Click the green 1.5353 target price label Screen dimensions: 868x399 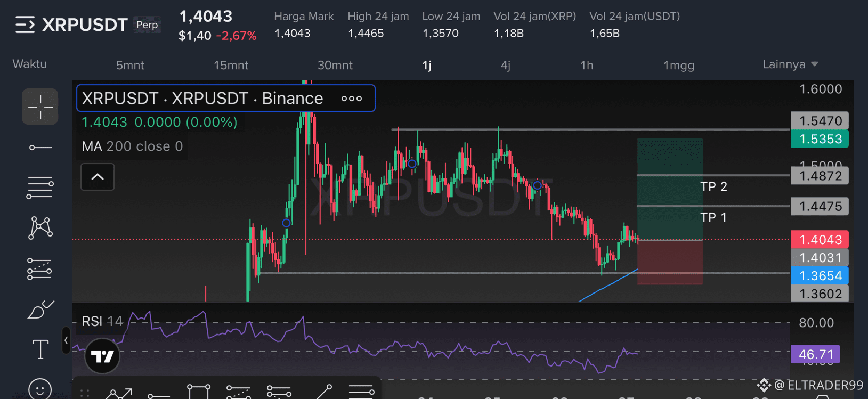coord(820,139)
